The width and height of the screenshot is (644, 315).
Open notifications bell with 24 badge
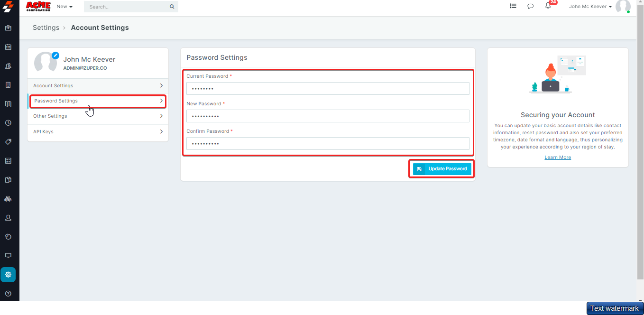click(x=548, y=6)
